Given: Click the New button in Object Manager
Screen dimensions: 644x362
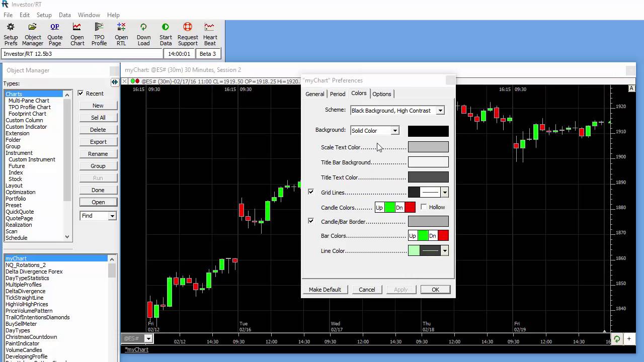Looking at the screenshot, I should 98,106.
